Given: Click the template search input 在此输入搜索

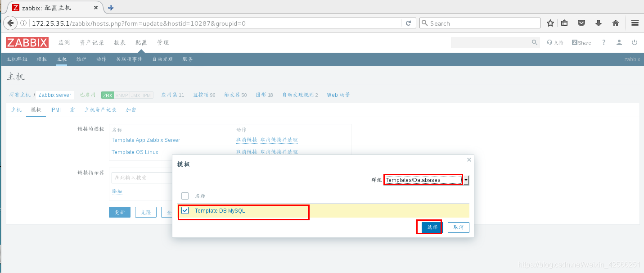Looking at the screenshot, I should [x=142, y=177].
